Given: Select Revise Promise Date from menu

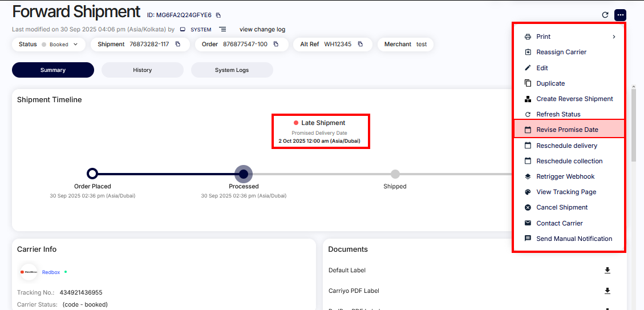Looking at the screenshot, I should tap(567, 130).
